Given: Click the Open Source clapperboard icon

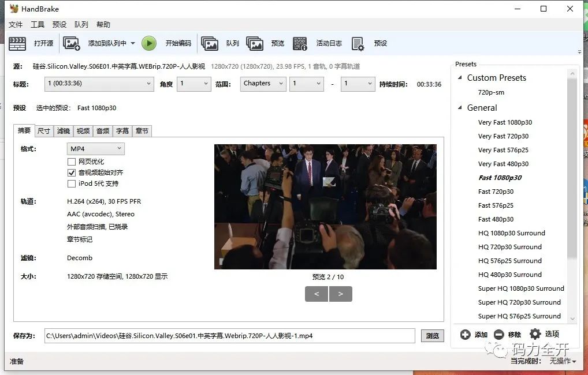Looking at the screenshot, I should tap(17, 43).
